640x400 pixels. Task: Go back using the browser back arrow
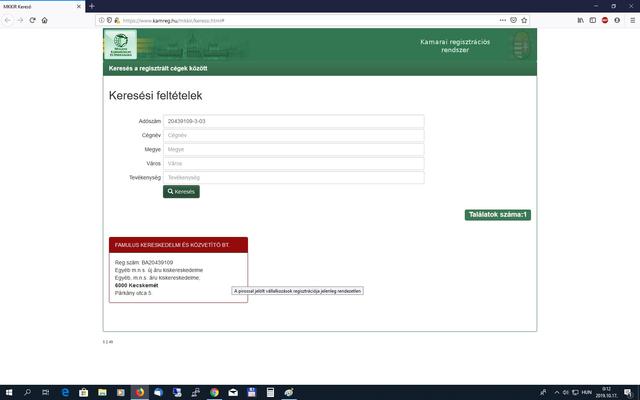point(8,20)
